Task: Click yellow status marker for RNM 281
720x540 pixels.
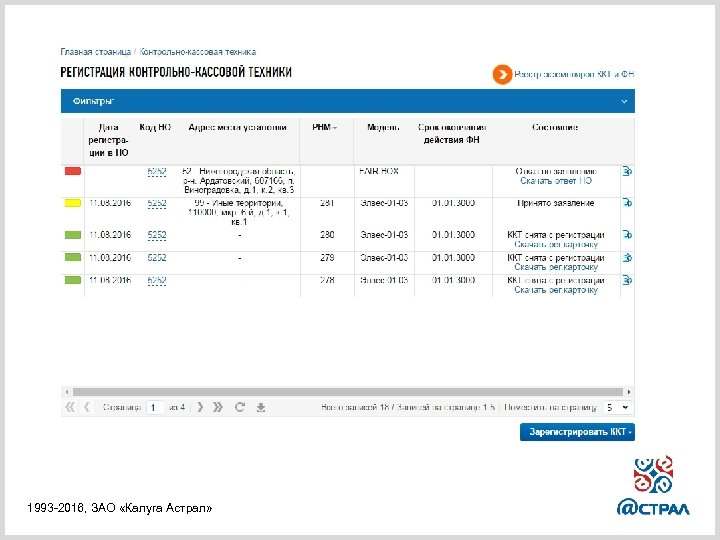Action: [73, 203]
